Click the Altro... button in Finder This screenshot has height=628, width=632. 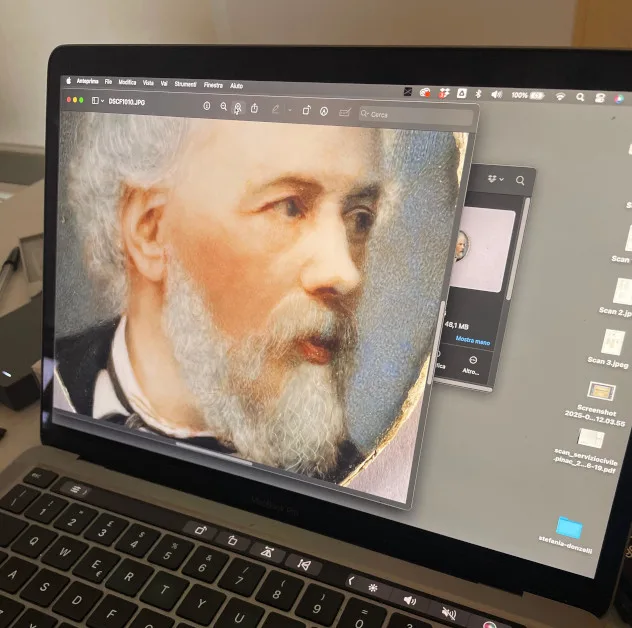[x=472, y=365]
